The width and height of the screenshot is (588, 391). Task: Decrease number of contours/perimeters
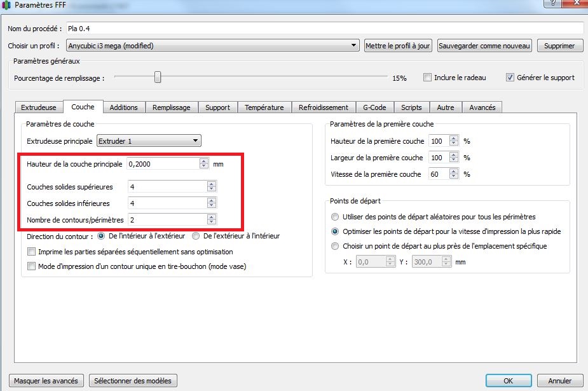click(x=212, y=222)
